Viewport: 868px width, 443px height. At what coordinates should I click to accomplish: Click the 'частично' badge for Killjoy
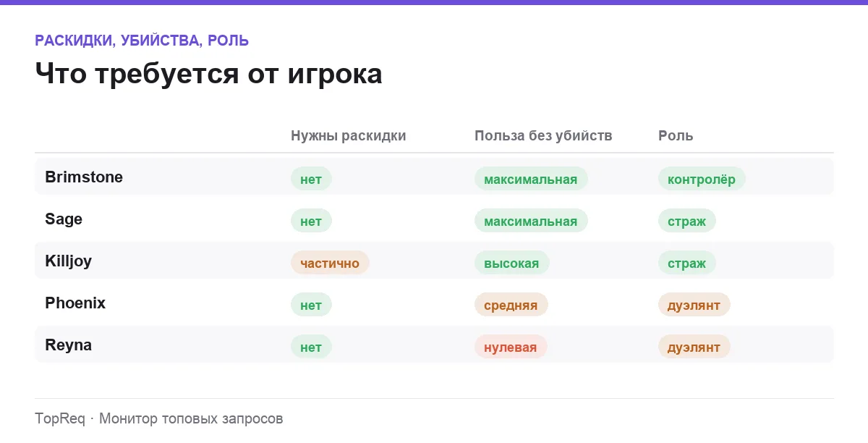pos(330,263)
